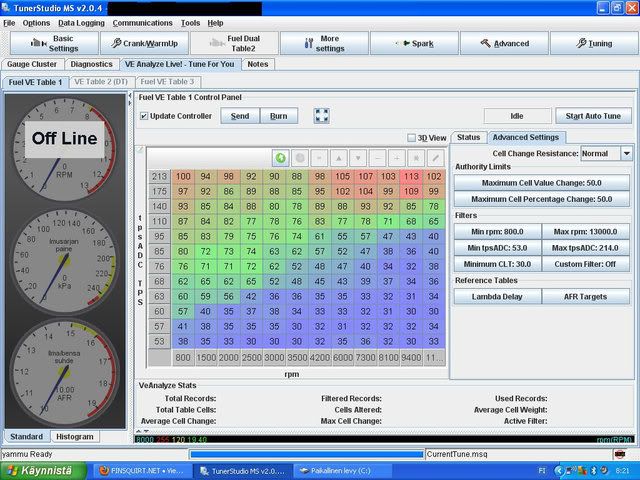
Task: Click the blue progress bar in status bar
Action: tap(307, 454)
